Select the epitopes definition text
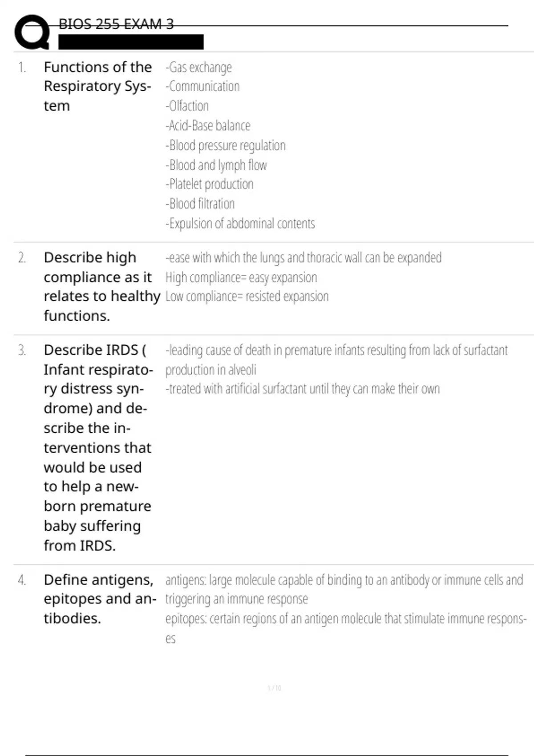 coord(346,628)
